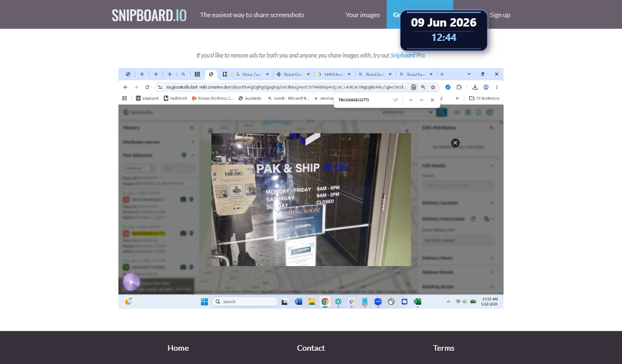Image resolution: width=622 pixels, height=364 pixels.
Task: Open the Contact footer link
Action: (310, 348)
